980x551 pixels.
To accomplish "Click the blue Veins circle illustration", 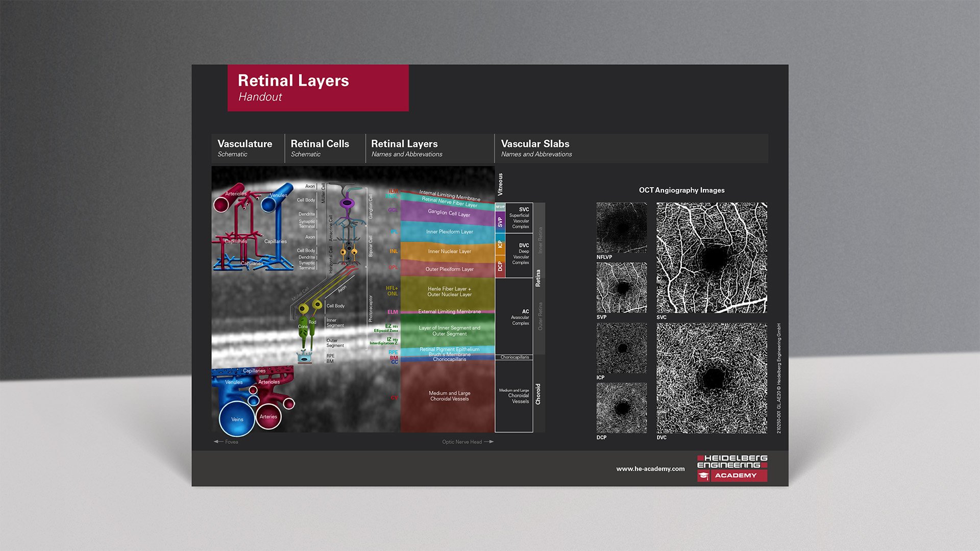I will pos(237,418).
